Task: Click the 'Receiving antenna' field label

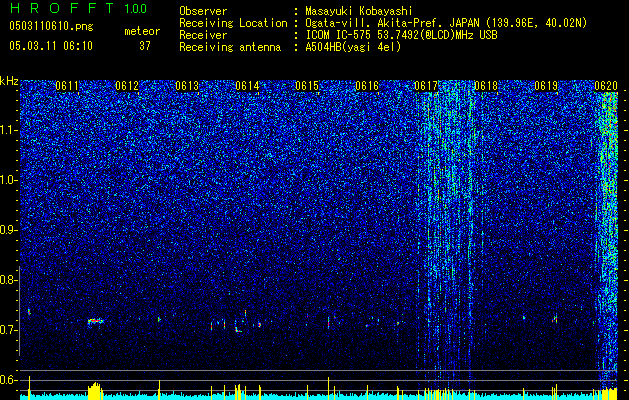Action: pos(230,47)
